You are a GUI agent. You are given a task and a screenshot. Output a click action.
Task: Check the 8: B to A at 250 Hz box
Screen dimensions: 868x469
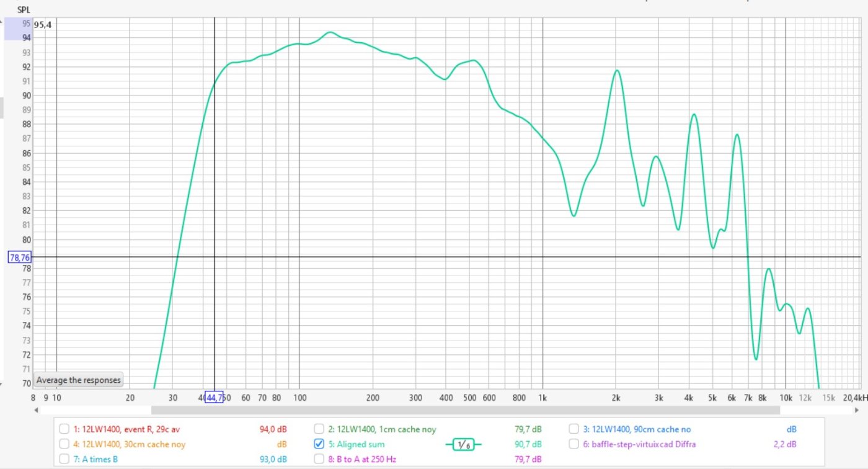click(319, 459)
